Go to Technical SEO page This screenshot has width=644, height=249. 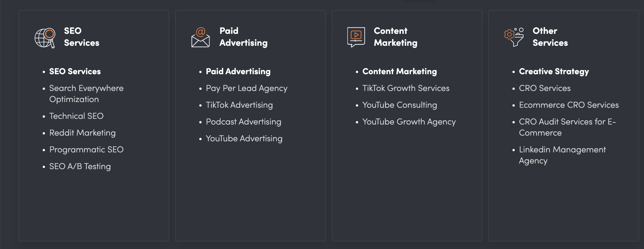pos(76,116)
